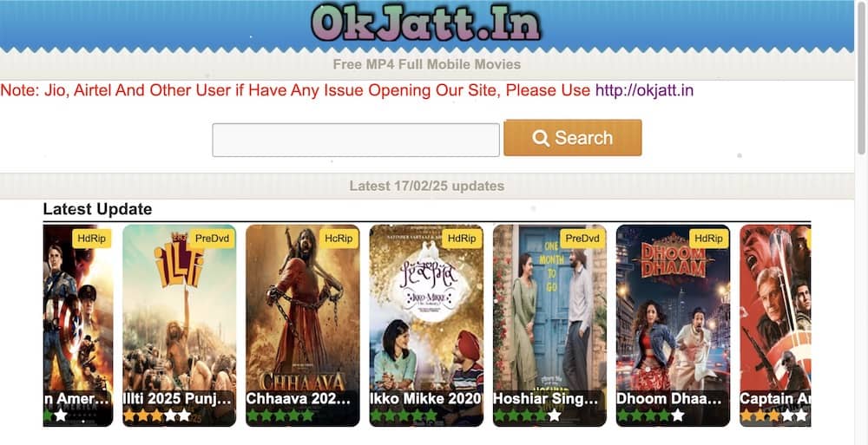Viewport: 868px width, 445px height.
Task: Open the Chhaava 2025 movie thumbnail
Action: 303,325
